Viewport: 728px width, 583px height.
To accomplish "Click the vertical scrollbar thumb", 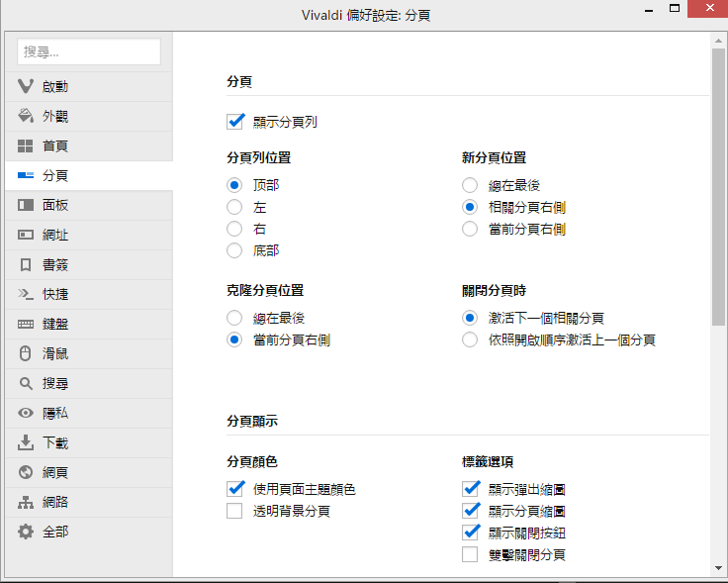I will (x=718, y=186).
